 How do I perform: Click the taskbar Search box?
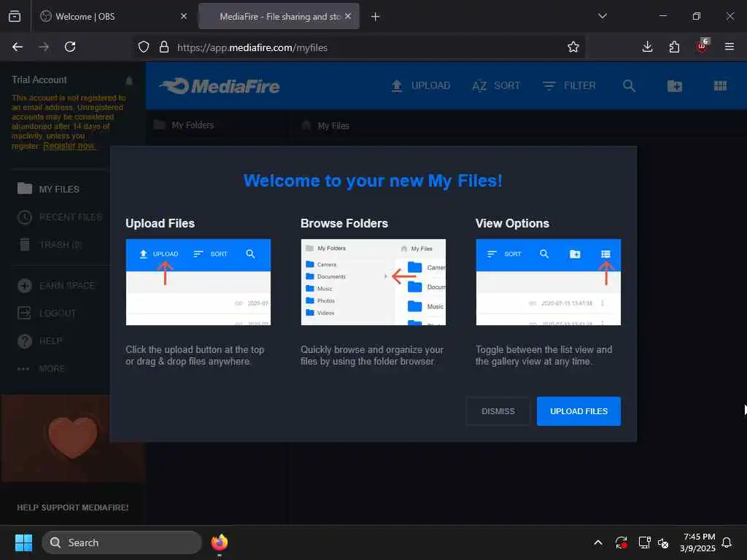(x=122, y=542)
